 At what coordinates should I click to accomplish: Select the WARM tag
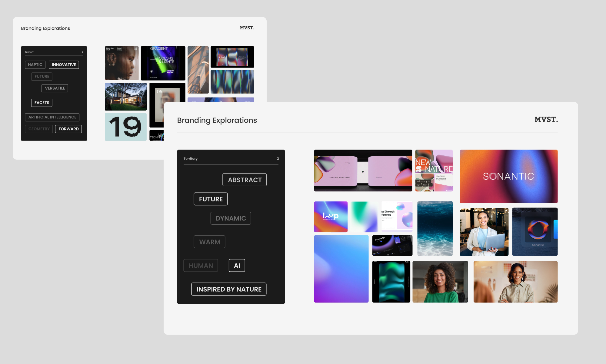point(209,242)
